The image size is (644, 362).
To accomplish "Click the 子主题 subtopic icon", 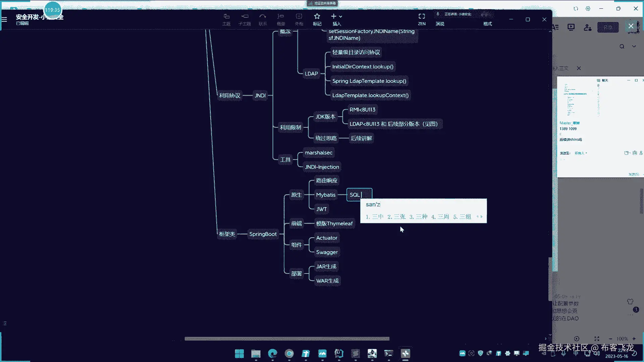I will [245, 17].
